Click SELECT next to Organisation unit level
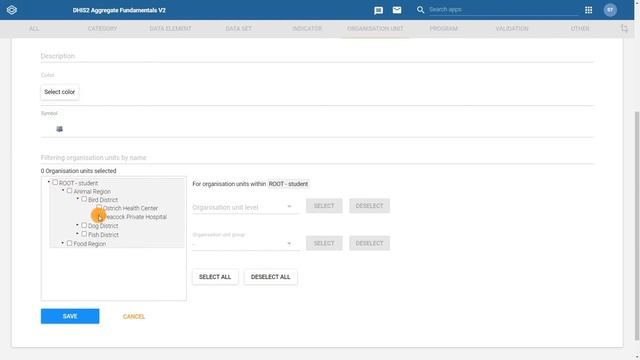Image resolution: width=640 pixels, height=360 pixels. pyautogui.click(x=324, y=206)
